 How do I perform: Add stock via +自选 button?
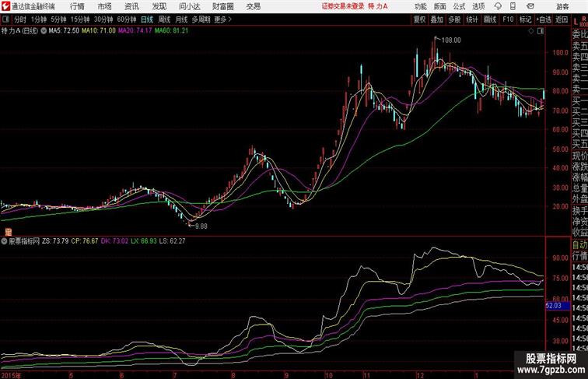[544, 19]
